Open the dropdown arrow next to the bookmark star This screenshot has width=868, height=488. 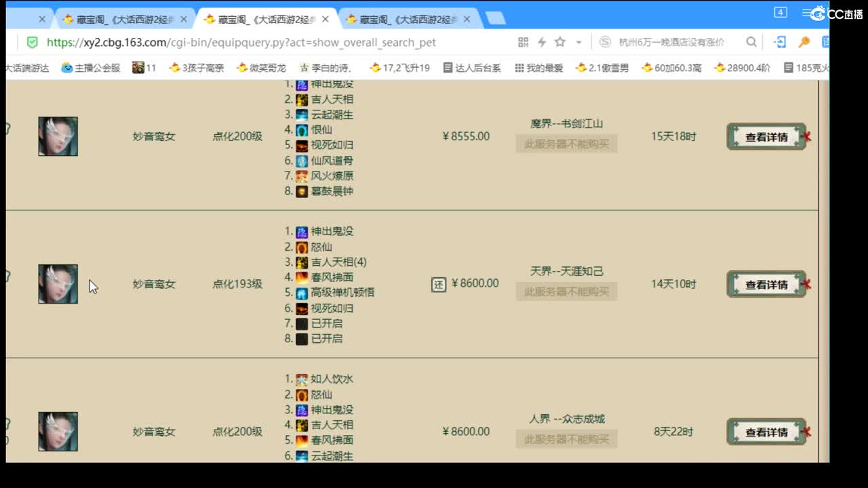click(578, 42)
